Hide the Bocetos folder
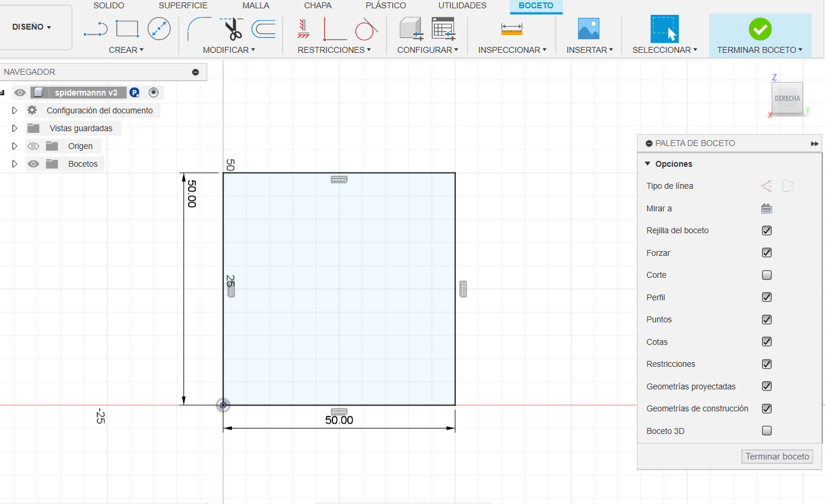Screen dimensions: 825x504 (x=33, y=164)
